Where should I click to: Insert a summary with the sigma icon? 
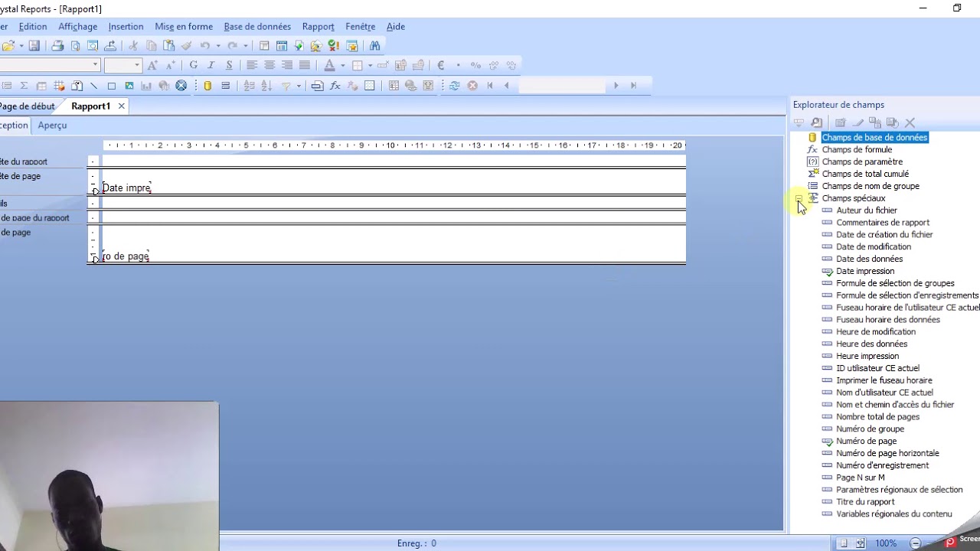[x=24, y=86]
